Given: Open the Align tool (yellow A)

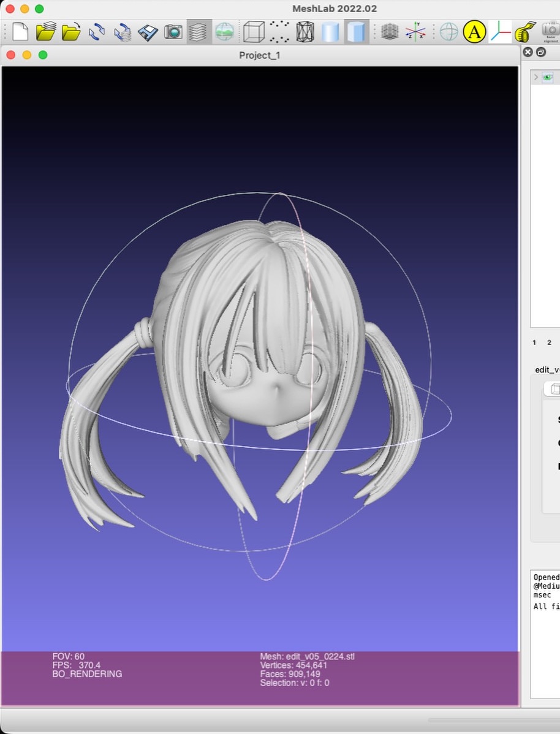Looking at the screenshot, I should point(474,32).
